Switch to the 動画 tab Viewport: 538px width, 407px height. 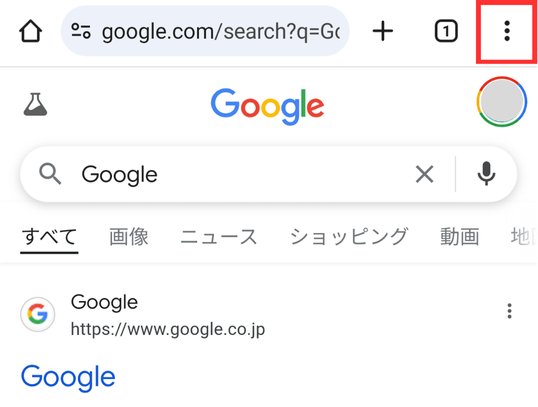click(459, 237)
